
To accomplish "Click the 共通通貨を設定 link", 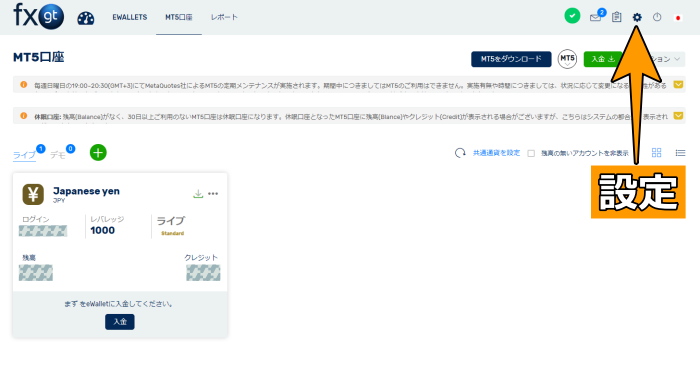I will [x=496, y=153].
